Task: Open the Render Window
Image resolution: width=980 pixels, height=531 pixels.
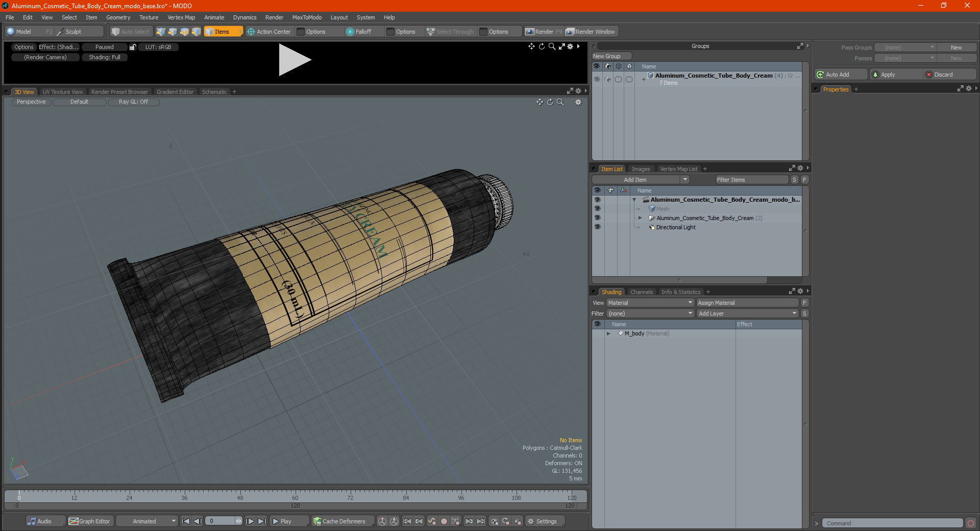Action: coord(591,32)
